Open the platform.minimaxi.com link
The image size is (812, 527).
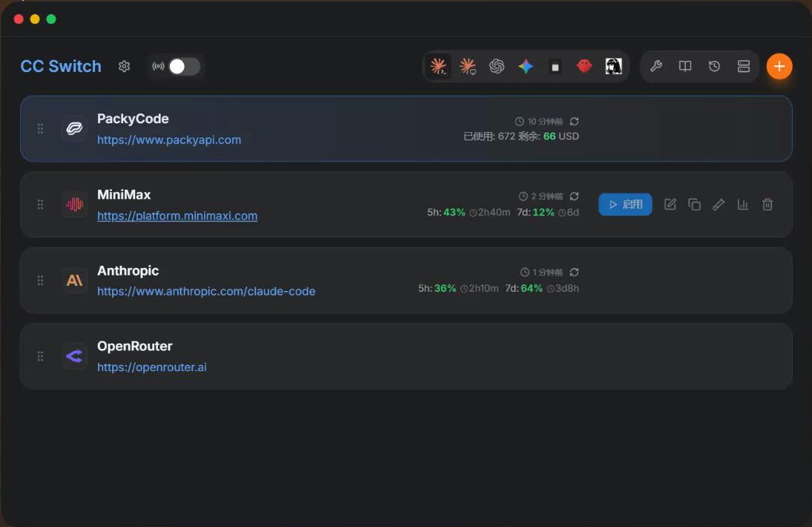click(x=177, y=215)
